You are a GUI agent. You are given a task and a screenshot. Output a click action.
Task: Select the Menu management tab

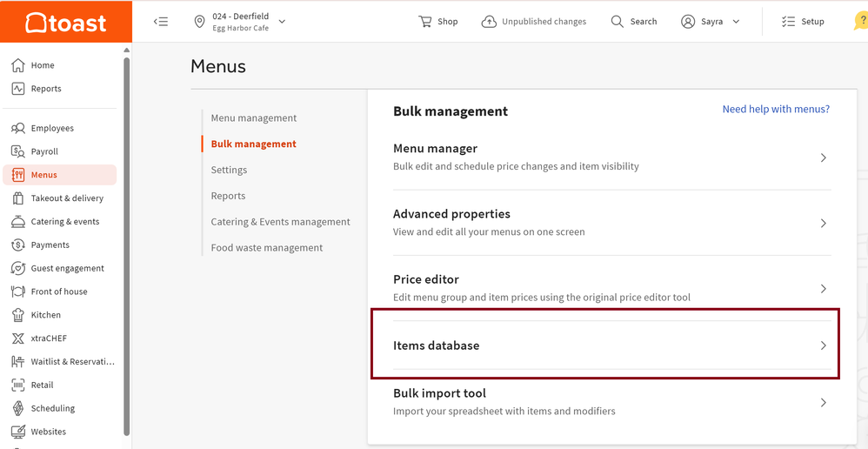click(x=254, y=118)
